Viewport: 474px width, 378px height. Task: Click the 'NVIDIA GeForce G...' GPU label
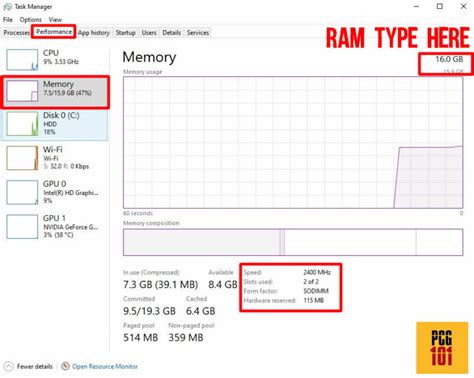tap(71, 227)
